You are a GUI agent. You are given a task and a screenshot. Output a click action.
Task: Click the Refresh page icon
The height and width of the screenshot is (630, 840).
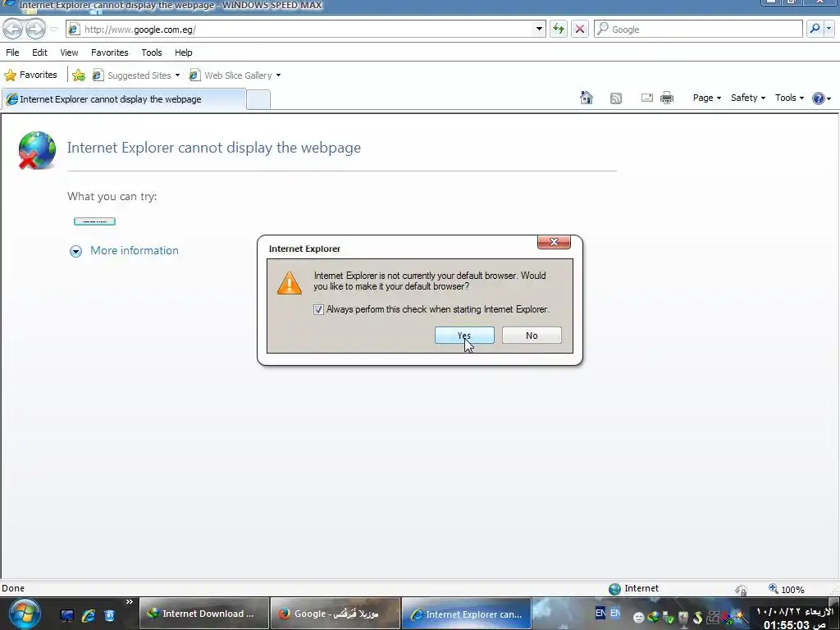[x=558, y=29]
